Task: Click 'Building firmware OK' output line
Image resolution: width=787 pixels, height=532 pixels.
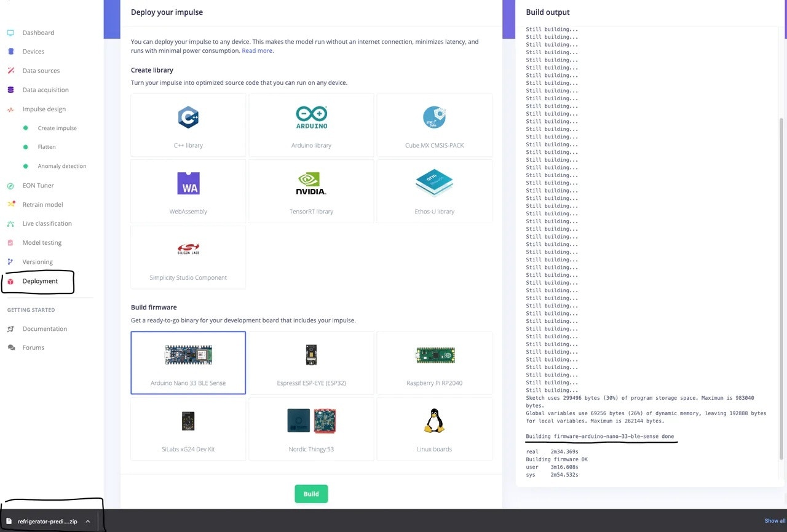Action: coord(557,459)
